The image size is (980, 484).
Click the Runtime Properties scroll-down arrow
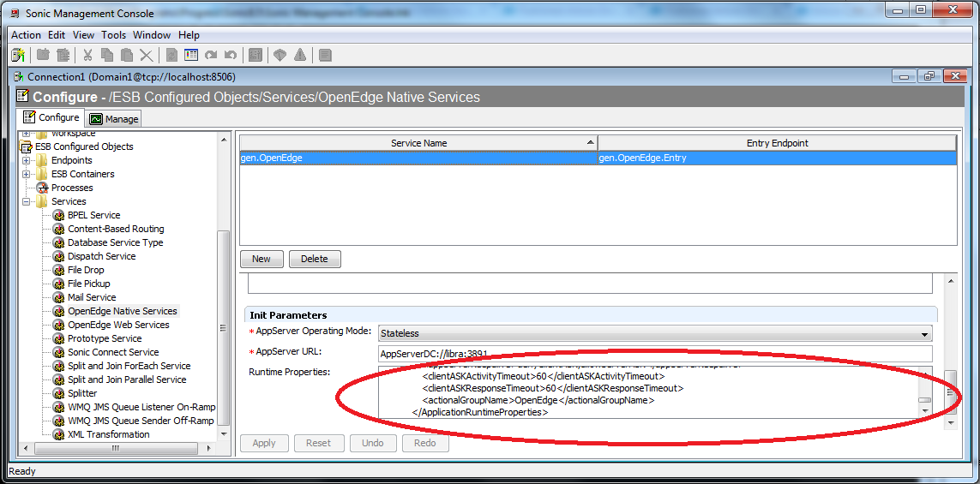click(925, 411)
